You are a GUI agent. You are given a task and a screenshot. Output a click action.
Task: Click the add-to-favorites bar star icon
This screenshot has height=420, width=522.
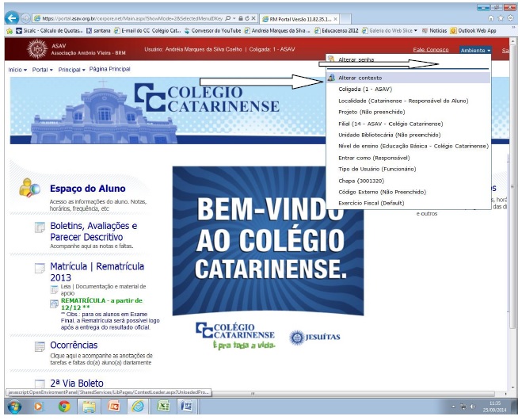click(x=10, y=31)
